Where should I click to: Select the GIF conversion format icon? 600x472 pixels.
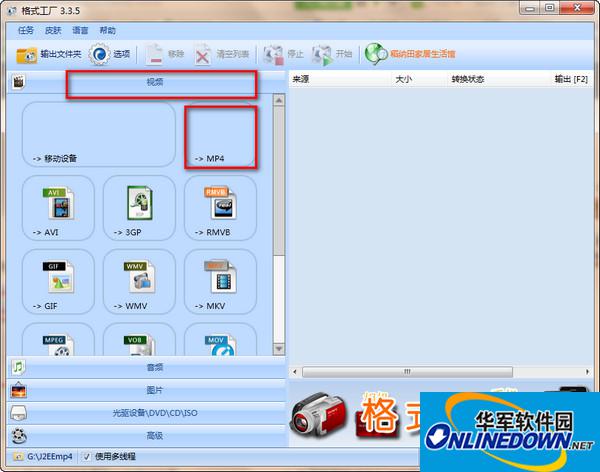pyautogui.click(x=58, y=281)
